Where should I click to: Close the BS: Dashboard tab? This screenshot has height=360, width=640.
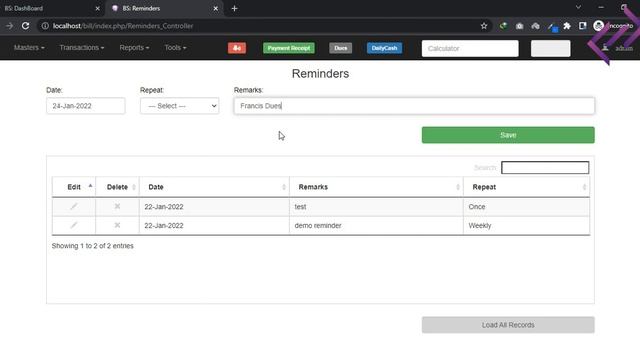click(97, 8)
